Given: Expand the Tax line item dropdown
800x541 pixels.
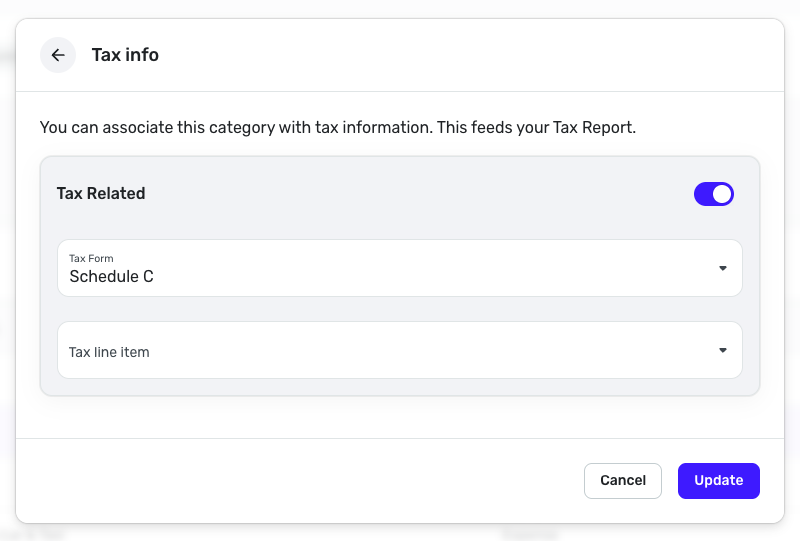Looking at the screenshot, I should click(399, 350).
